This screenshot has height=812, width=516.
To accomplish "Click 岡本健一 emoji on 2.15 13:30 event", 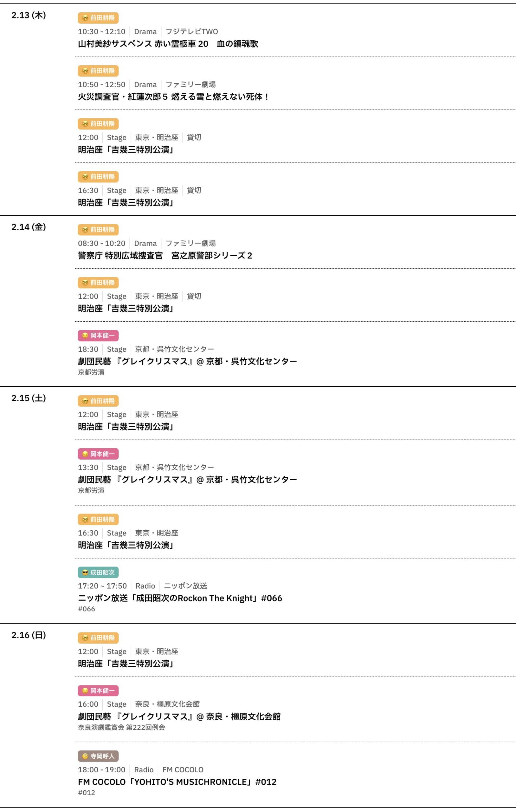I will coord(85,454).
